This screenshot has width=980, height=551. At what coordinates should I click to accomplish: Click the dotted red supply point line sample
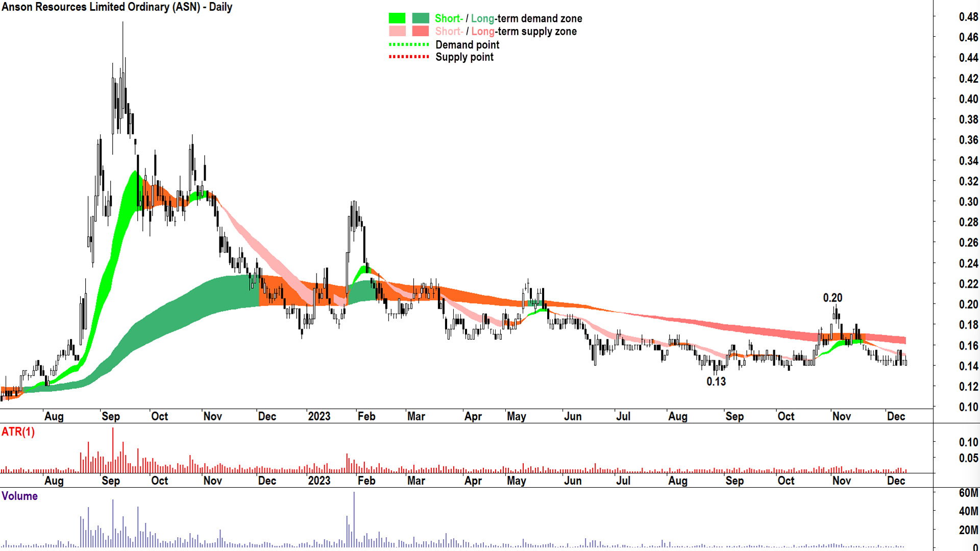click(409, 57)
